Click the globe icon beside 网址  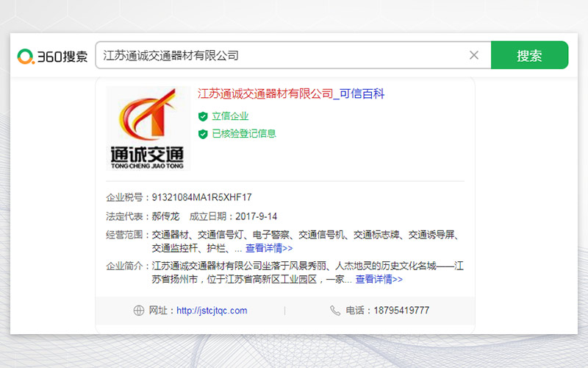pos(139,311)
